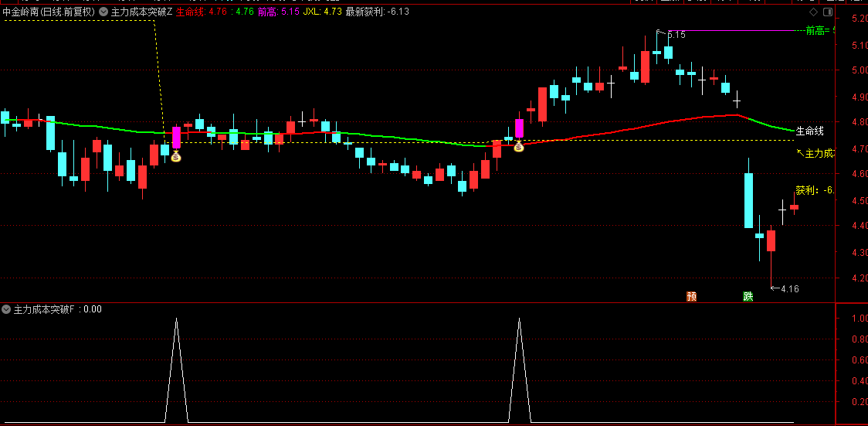This screenshot has width=868, height=426.
Task: Click the yellow JXL: 4.73 readout
Action: click(322, 12)
